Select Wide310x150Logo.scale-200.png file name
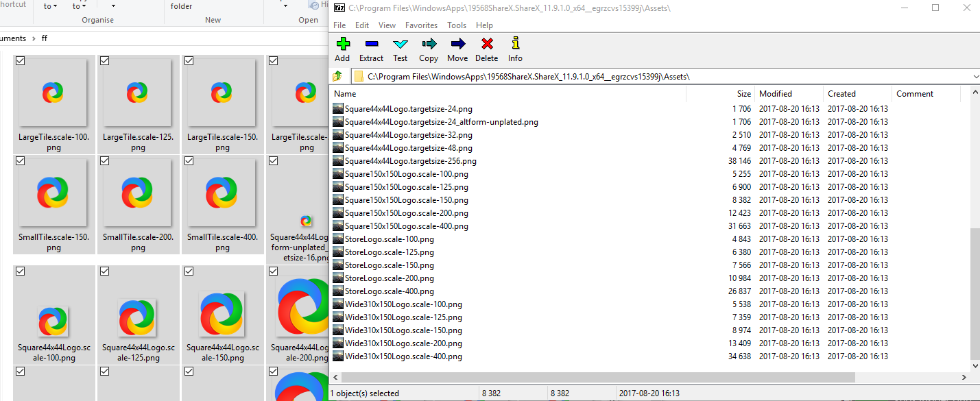This screenshot has width=980, height=401. tap(403, 343)
